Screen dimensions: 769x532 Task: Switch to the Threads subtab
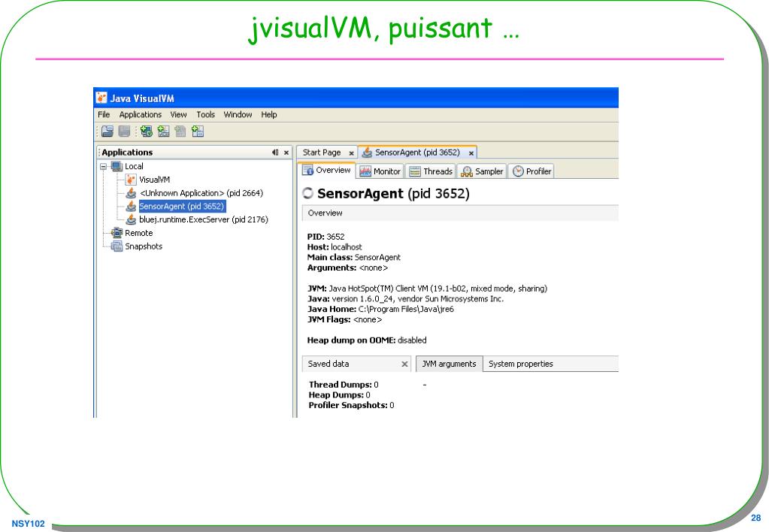pyautogui.click(x=431, y=171)
